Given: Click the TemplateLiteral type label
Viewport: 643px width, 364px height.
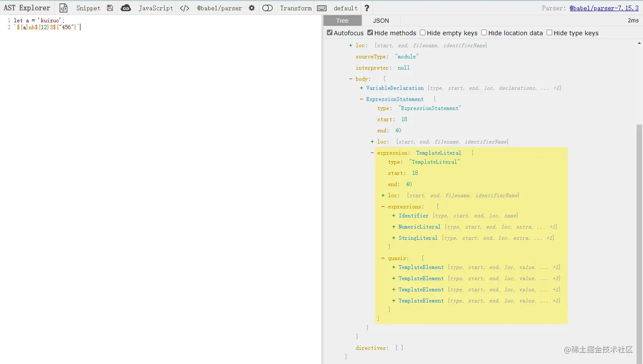Looking at the screenshot, I should 438,153.
